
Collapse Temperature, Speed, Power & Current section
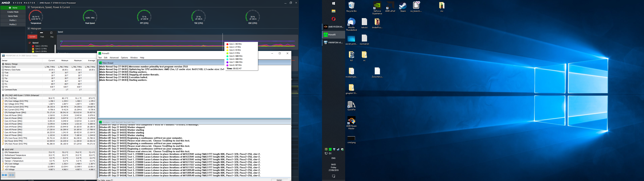[x=29, y=7]
